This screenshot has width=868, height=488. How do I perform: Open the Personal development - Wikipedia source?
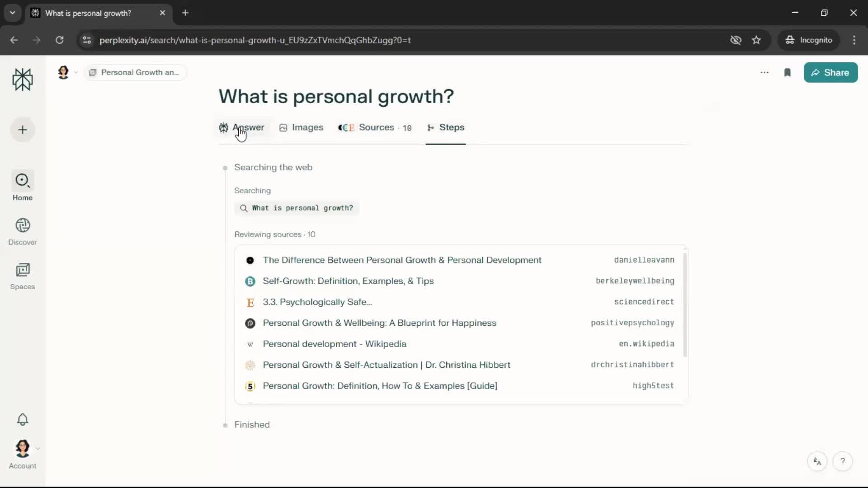335,344
